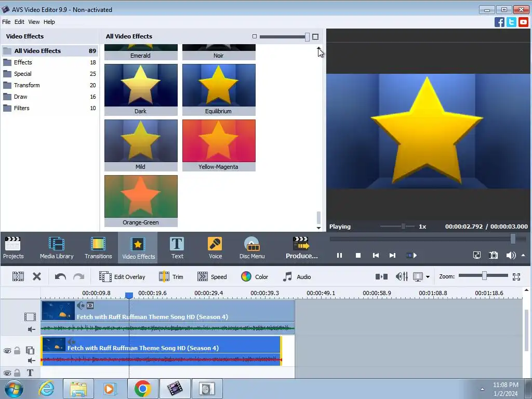532x399 pixels.
Task: Open the Facebook link icon
Action: 499,22
